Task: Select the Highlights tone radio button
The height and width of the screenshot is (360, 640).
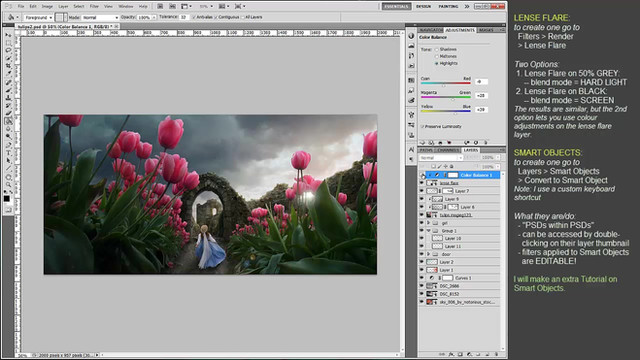Action: coord(436,63)
